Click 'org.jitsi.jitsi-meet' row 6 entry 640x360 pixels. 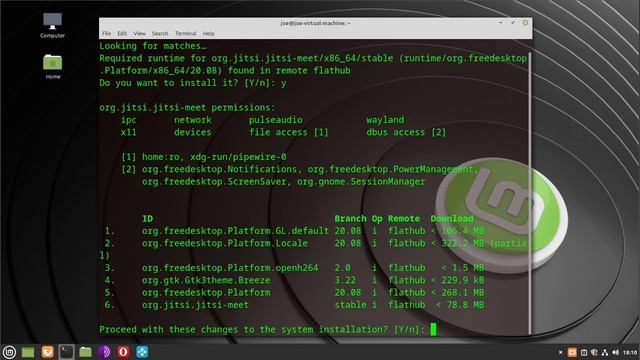click(x=195, y=305)
